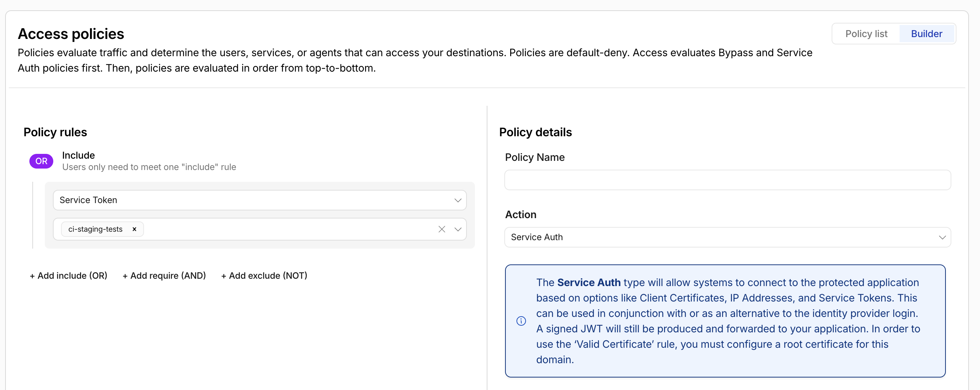The image size is (980, 390).
Task: Click the Access policies title
Action: pos(71,34)
